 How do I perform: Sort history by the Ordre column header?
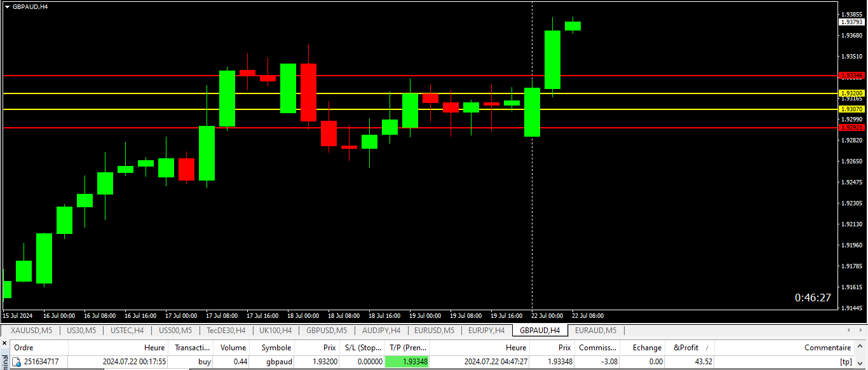24,348
